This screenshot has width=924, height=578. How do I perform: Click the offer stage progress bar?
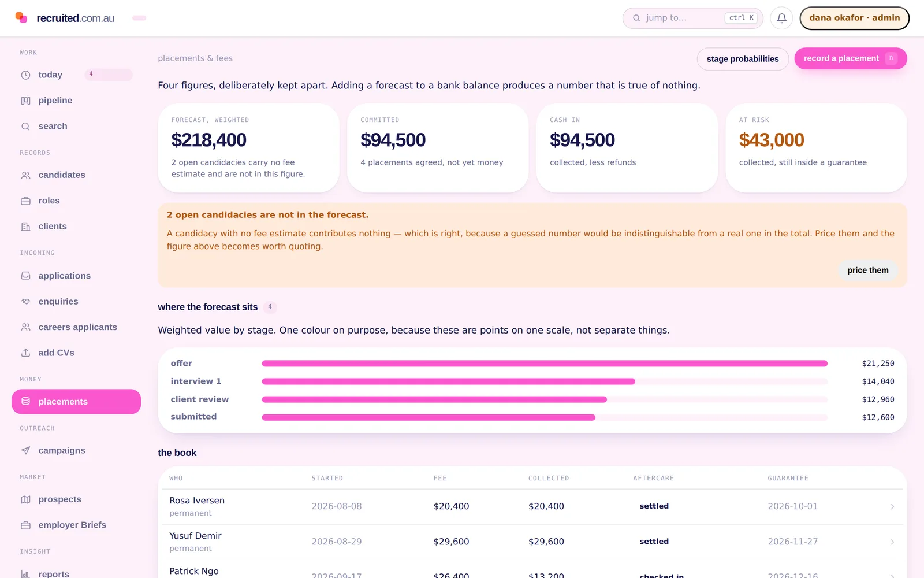click(545, 364)
